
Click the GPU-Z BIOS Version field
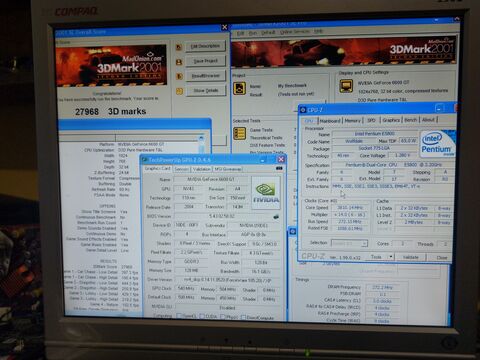222,216
